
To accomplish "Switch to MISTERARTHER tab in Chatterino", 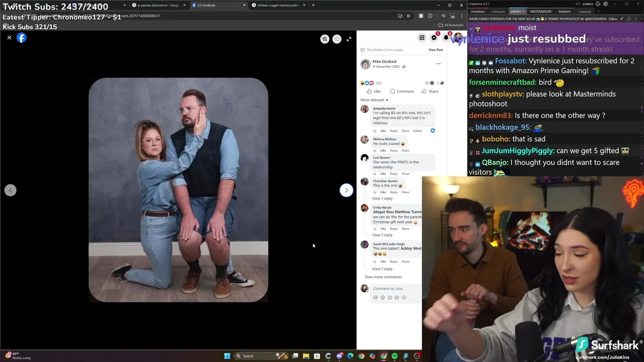I will click(541, 11).
